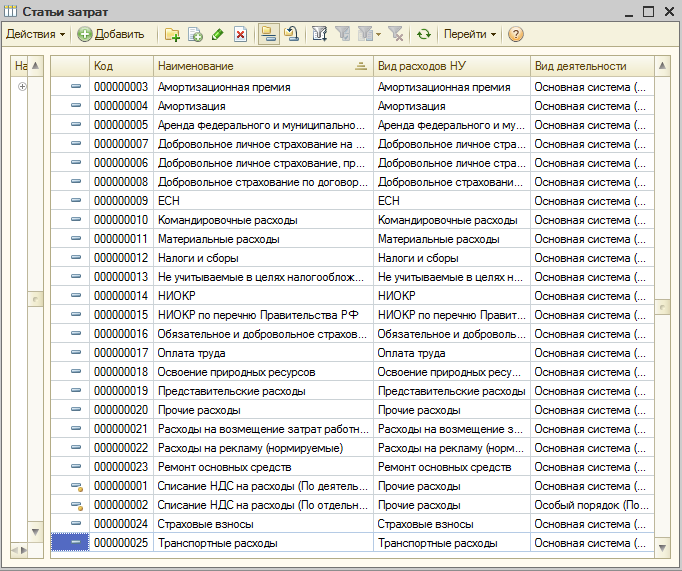Viewport: 682px width, 571px height.
Task: Refresh the list with green arrows icon
Action: point(424,34)
